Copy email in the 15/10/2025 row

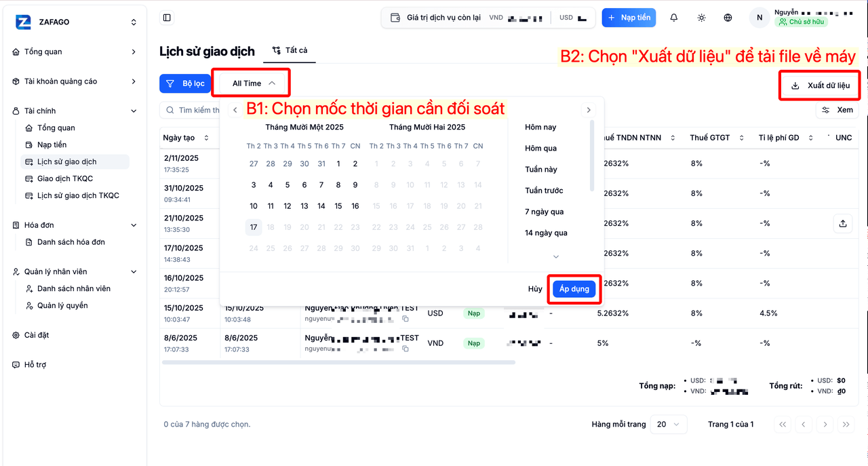point(406,319)
